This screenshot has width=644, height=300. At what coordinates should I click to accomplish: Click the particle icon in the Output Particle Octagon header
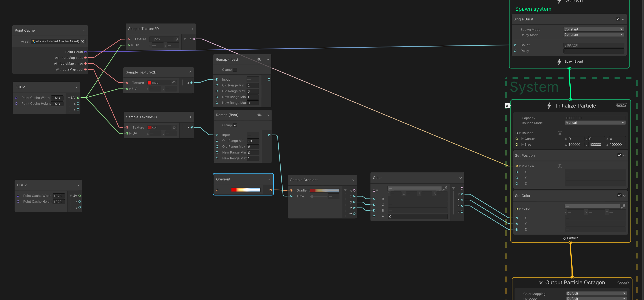pyautogui.click(x=541, y=282)
